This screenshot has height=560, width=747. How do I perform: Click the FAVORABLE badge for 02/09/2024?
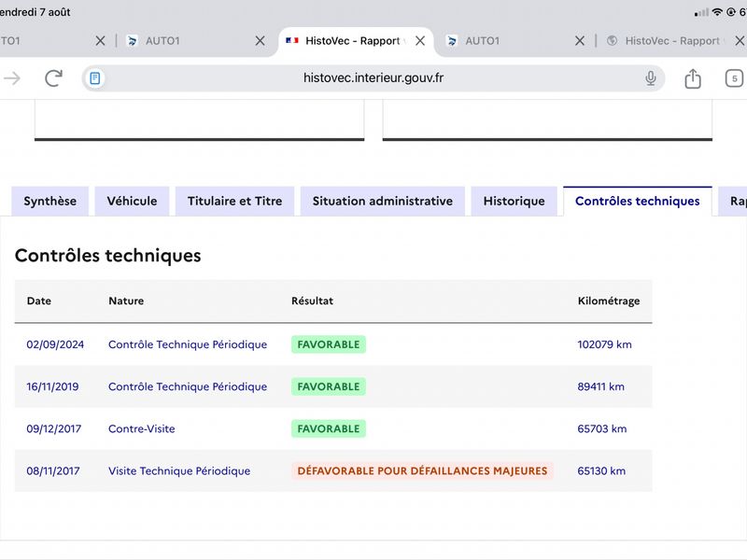point(329,344)
